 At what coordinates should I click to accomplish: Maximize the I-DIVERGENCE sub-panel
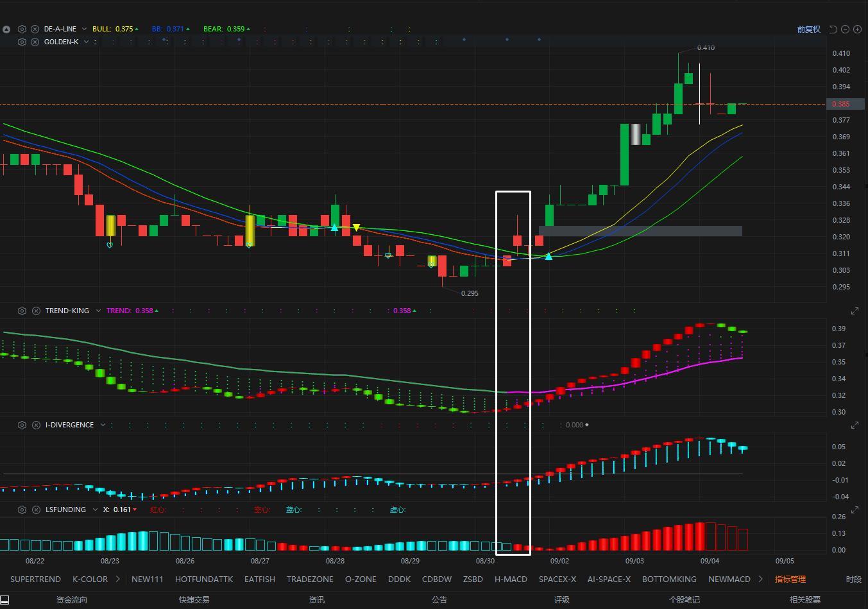855,425
